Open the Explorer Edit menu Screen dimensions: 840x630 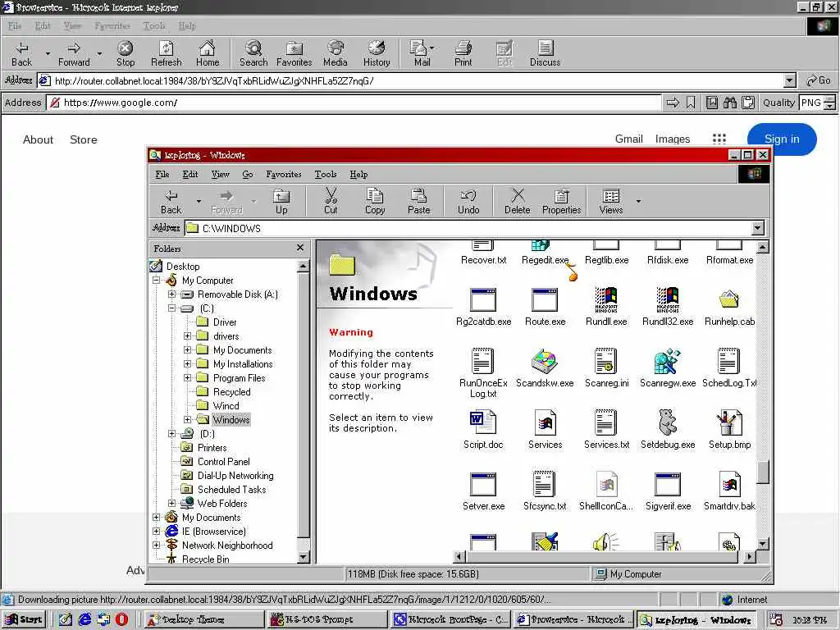(x=190, y=174)
